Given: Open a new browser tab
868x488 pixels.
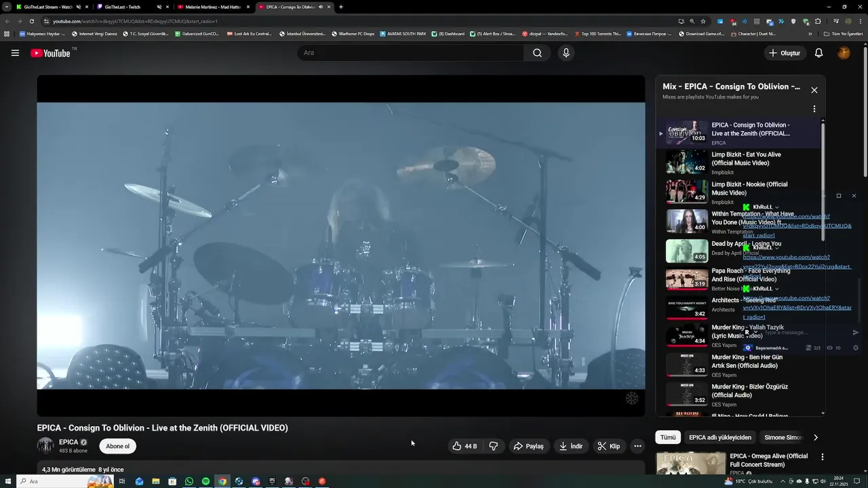Looking at the screenshot, I should click(340, 7).
